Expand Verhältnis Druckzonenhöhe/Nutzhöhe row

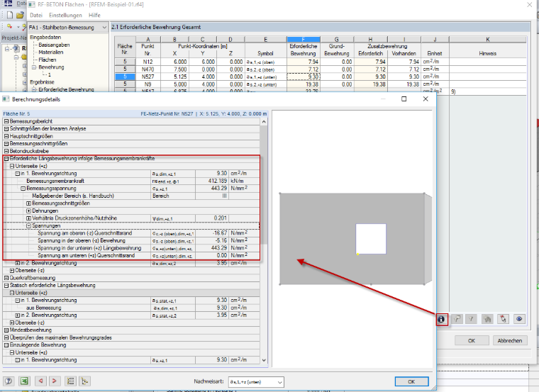29,218
